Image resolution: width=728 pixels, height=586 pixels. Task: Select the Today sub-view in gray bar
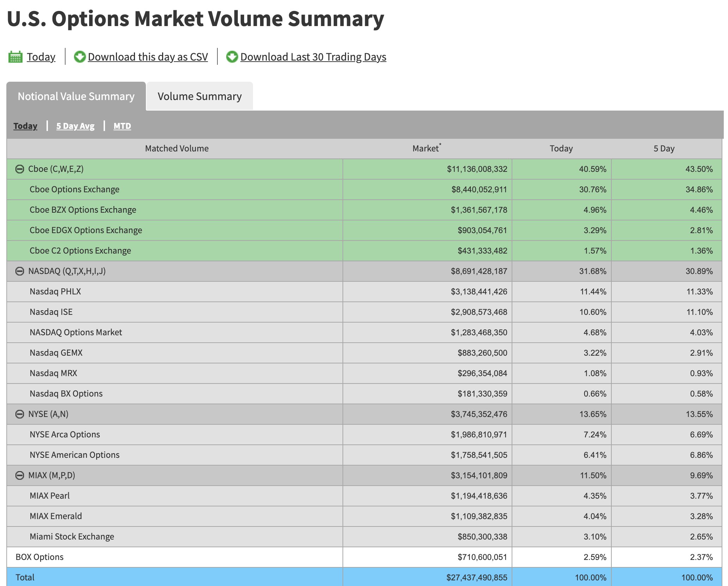(25, 126)
